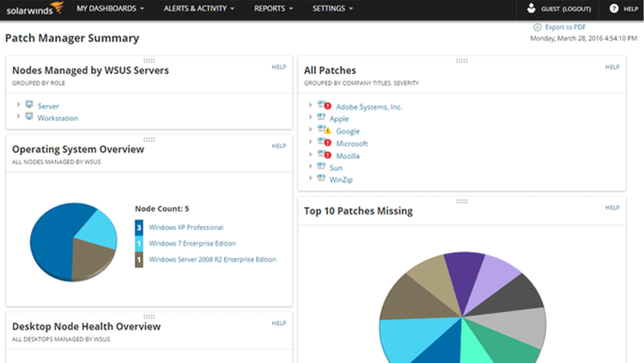The image size is (644, 363).
Task: Click the Mozilla critical package icon
Action: click(325, 154)
